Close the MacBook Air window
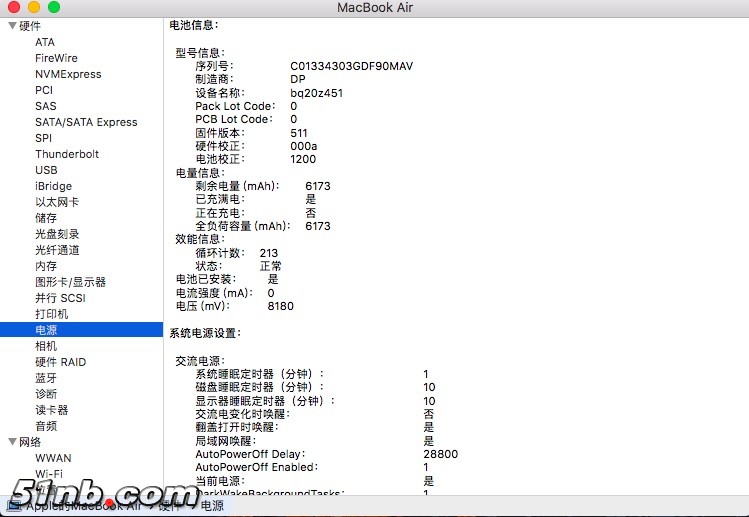The image size is (749, 517). click(x=14, y=7)
